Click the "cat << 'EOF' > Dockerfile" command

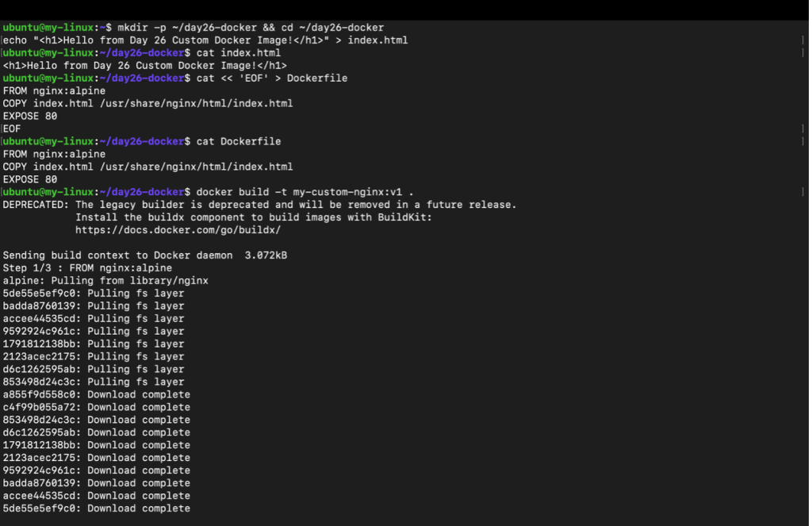(272, 79)
